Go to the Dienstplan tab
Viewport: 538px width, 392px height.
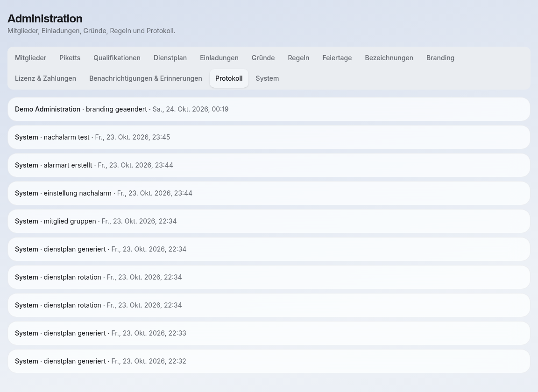(x=170, y=58)
